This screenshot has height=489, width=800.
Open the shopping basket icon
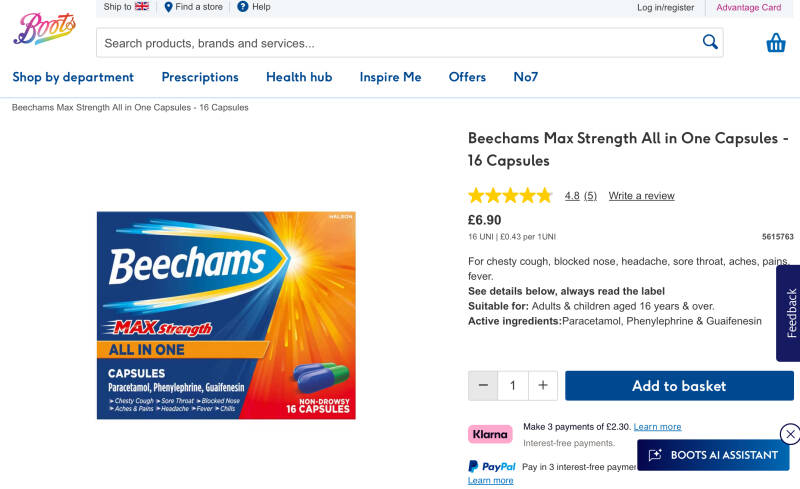tap(776, 43)
